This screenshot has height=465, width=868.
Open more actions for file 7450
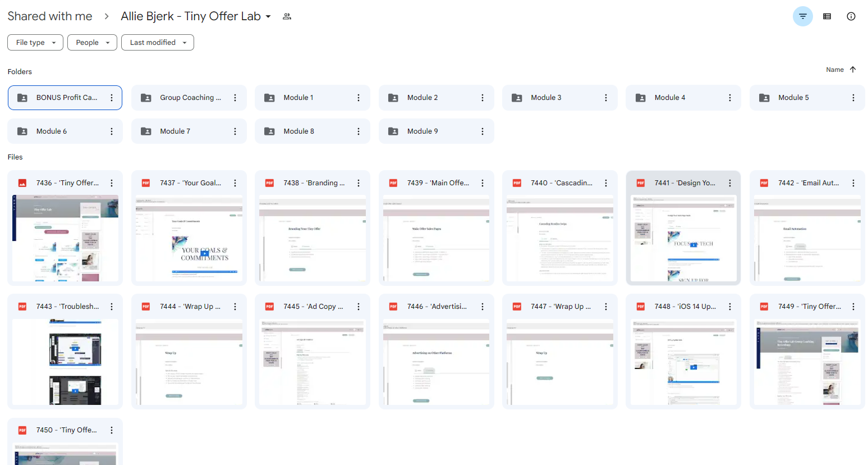112,430
